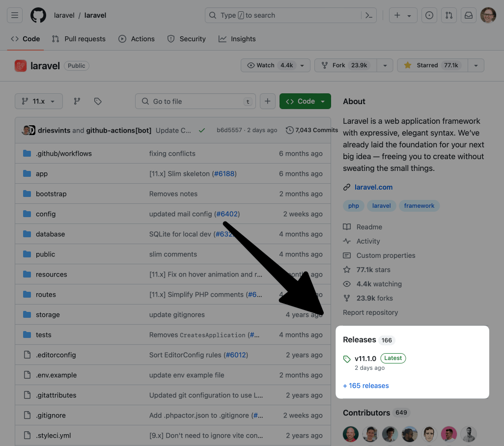The height and width of the screenshot is (446, 504).
Task: Open the storage folder
Action: tap(48, 314)
